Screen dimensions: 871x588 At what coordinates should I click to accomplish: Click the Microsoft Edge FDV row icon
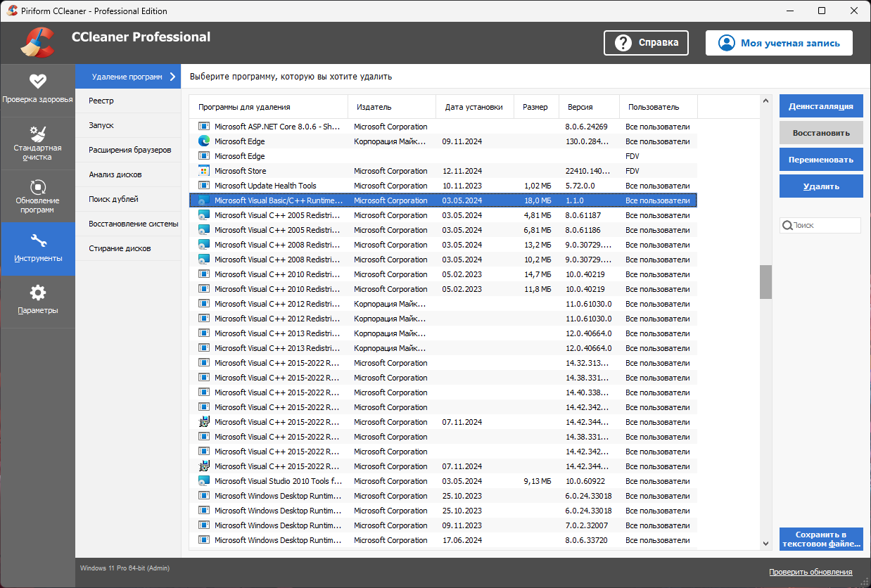point(204,156)
